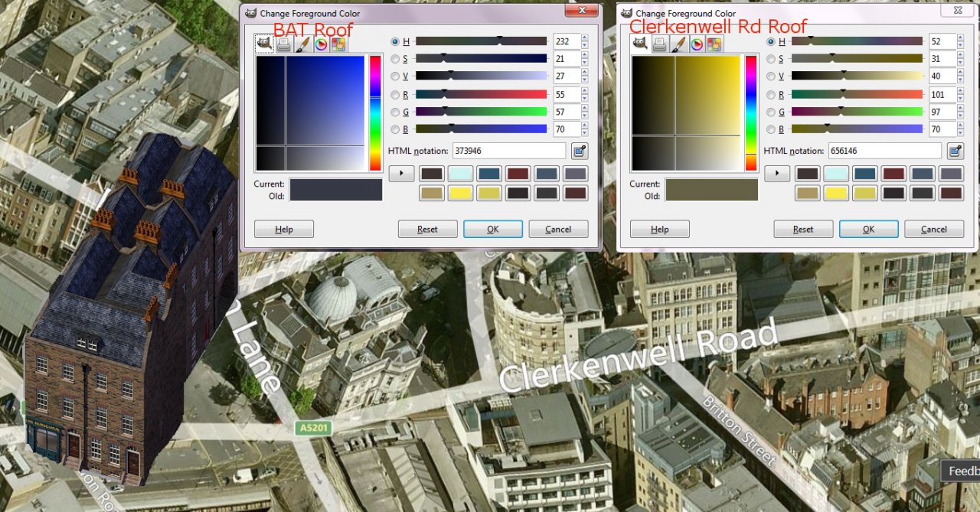Select color wheel tab in Clerkenwell Rd Roof dialog

[696, 45]
